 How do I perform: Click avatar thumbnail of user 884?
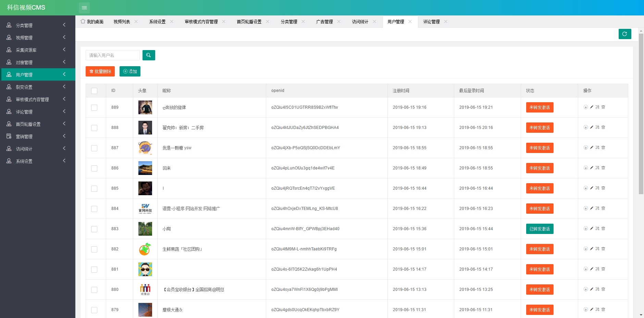tap(145, 209)
